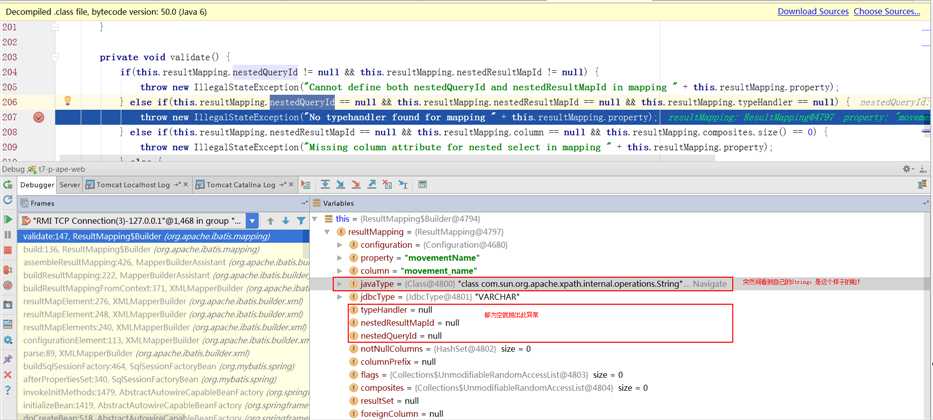Select the assembleResultMapping:426 frame
This screenshot has height=420, width=933.
coord(163,262)
